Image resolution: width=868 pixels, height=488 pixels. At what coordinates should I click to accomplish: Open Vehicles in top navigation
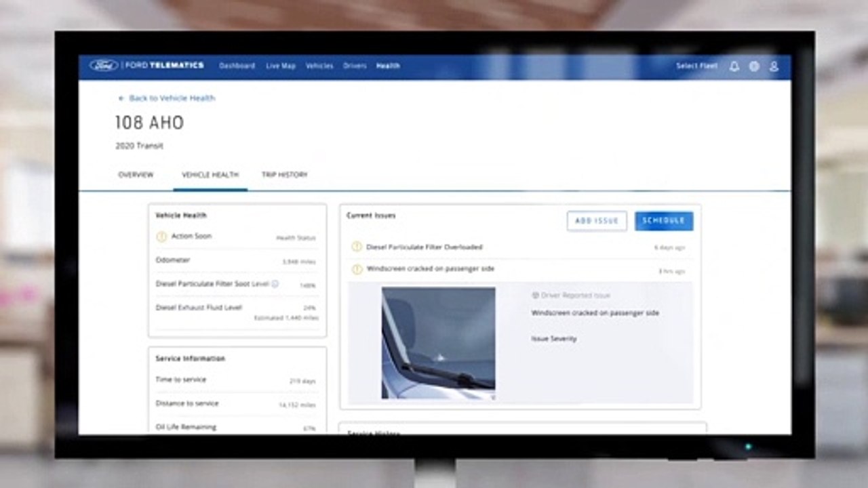pyautogui.click(x=319, y=66)
